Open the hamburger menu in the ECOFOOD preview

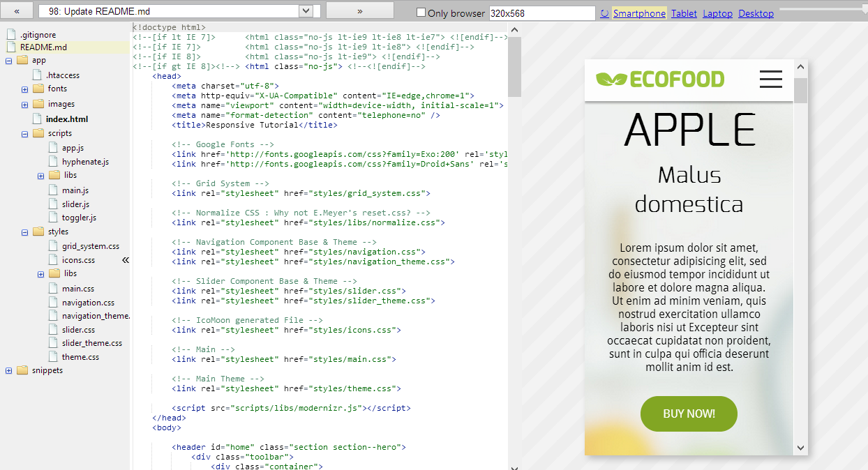(x=770, y=79)
